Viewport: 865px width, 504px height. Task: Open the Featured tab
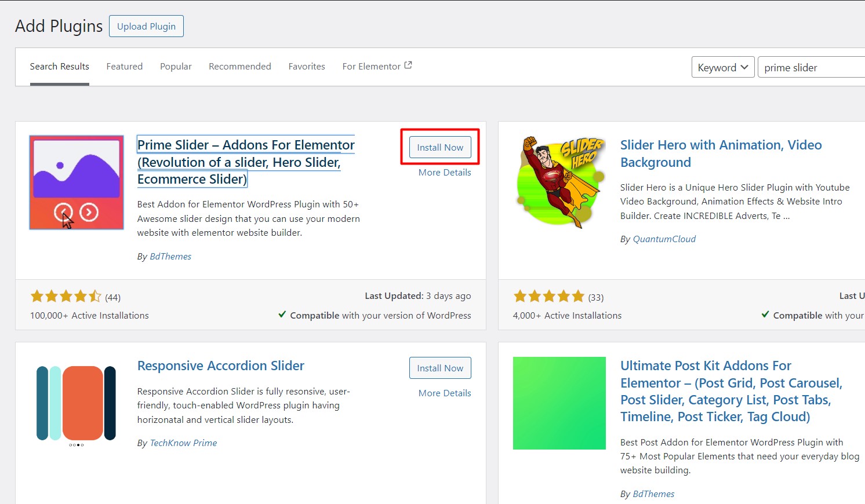pos(125,67)
